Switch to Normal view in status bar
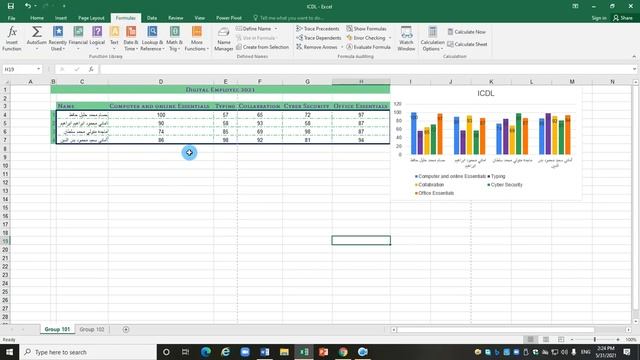 [531, 340]
